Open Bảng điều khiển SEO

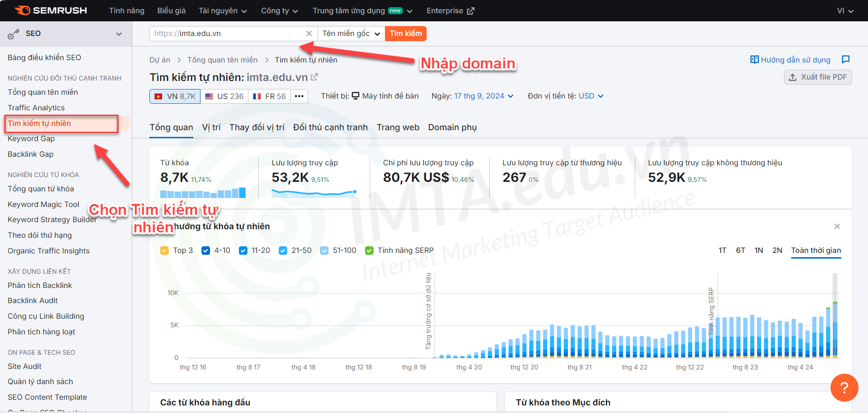[x=45, y=58]
